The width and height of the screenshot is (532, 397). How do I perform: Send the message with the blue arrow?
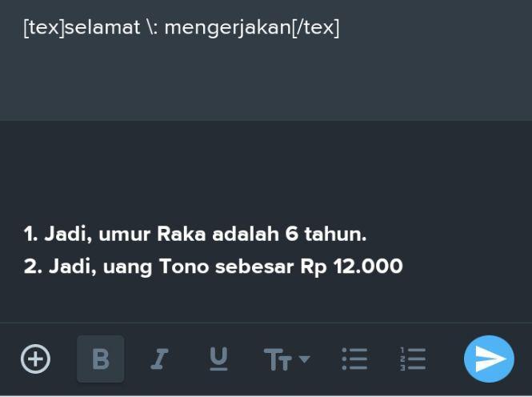489,359
